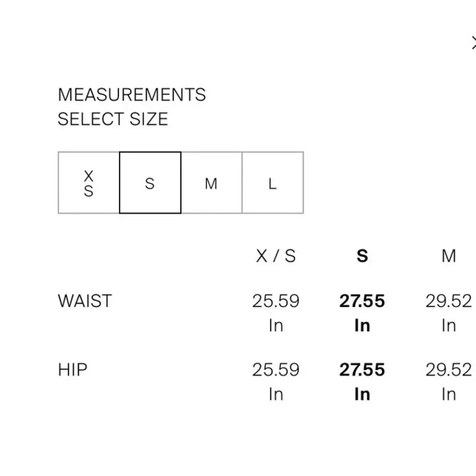Viewport: 476px width, 476px height.
Task: Click the 29.52 hip value for M
Action: 448,369
